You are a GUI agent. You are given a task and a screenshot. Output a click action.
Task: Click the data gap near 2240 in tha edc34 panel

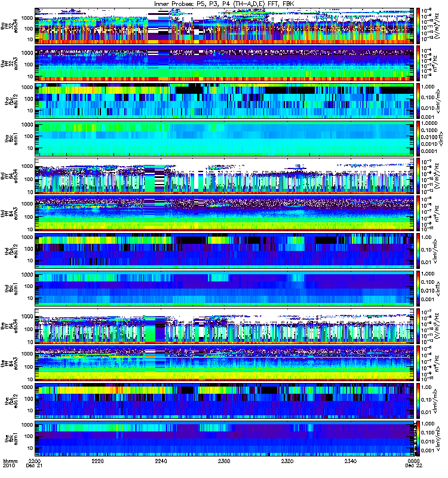coord(158,26)
